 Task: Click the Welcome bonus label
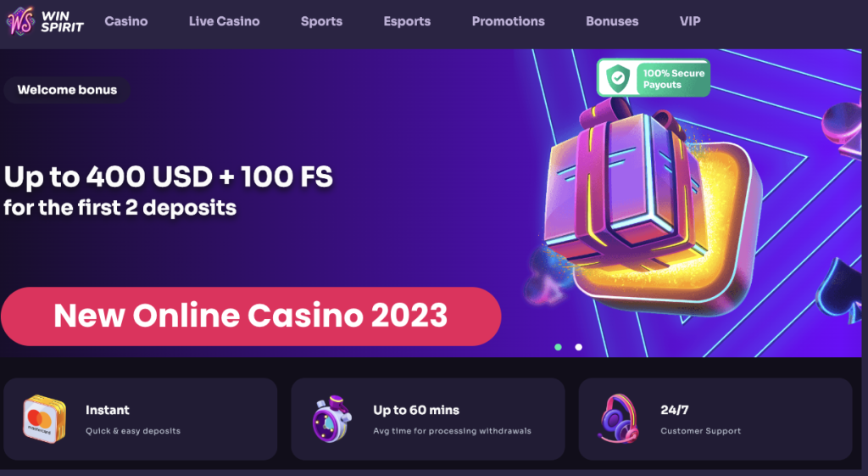point(67,90)
